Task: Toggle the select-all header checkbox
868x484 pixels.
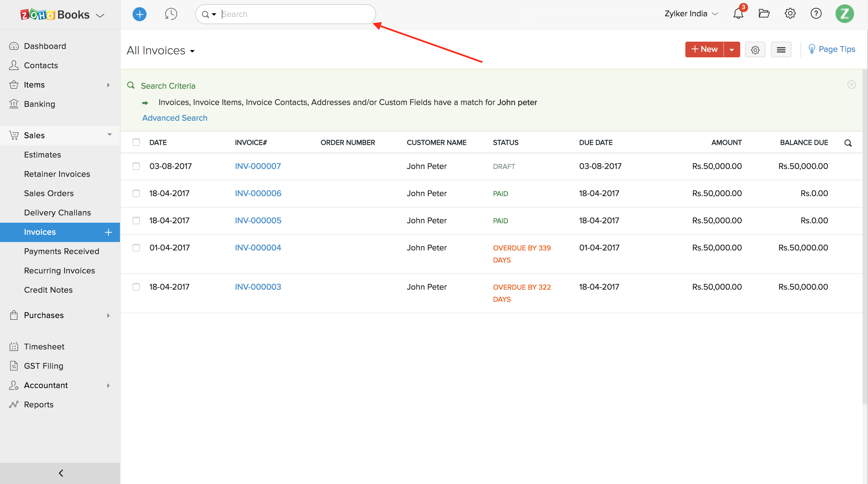Action: pos(136,142)
